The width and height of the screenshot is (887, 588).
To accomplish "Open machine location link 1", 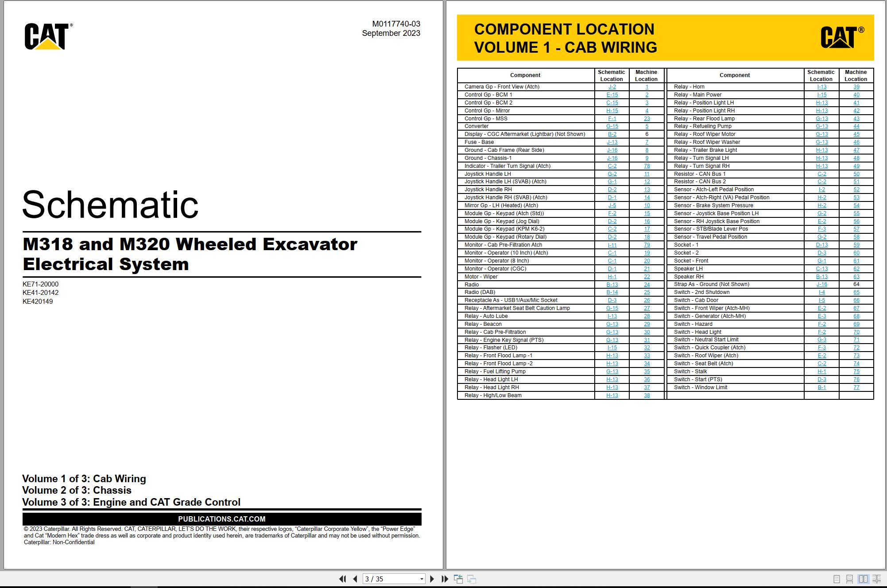I will tap(647, 87).
